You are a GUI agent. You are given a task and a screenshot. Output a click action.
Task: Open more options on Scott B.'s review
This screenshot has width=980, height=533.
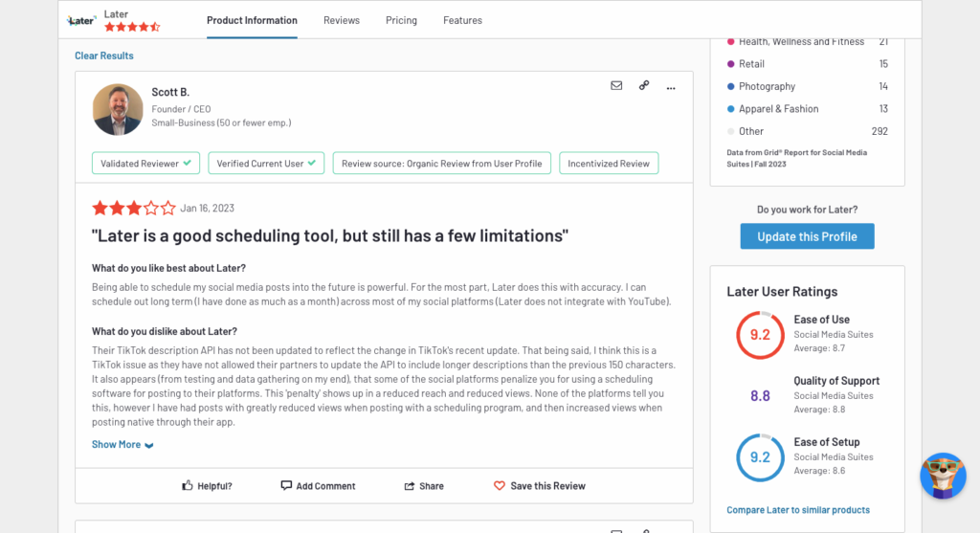click(x=671, y=88)
